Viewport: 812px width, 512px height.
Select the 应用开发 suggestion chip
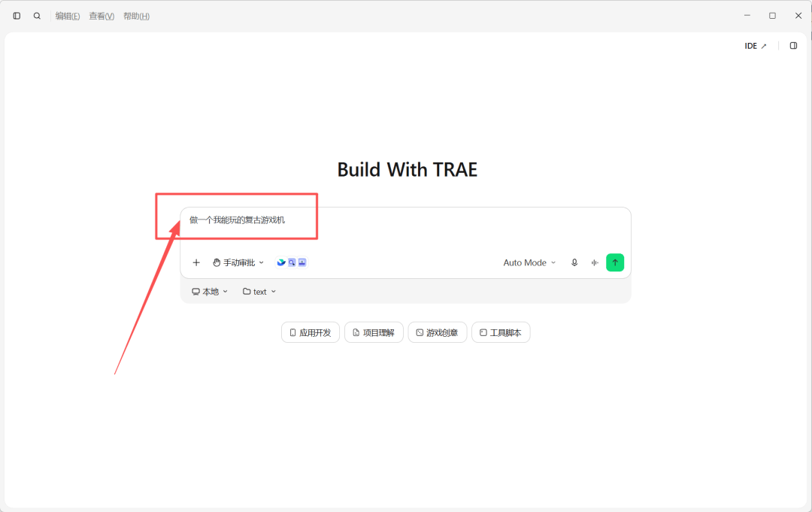(311, 332)
